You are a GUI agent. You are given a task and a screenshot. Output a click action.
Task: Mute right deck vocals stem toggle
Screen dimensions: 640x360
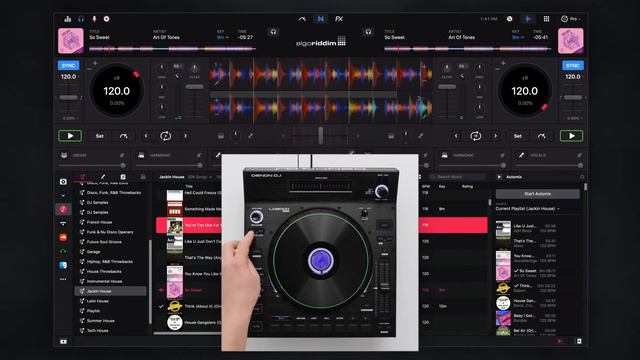pyautogui.click(x=579, y=155)
